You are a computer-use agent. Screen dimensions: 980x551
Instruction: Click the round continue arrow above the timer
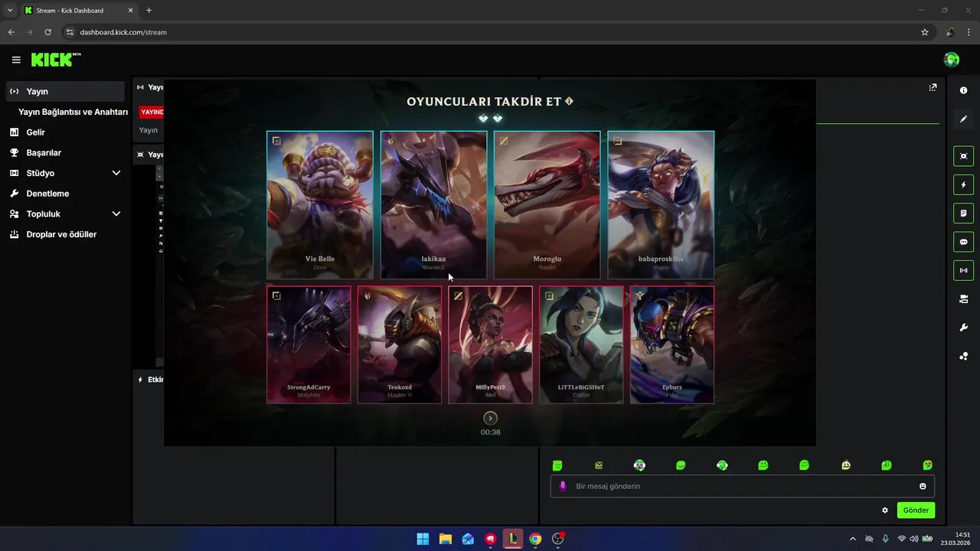coord(490,418)
